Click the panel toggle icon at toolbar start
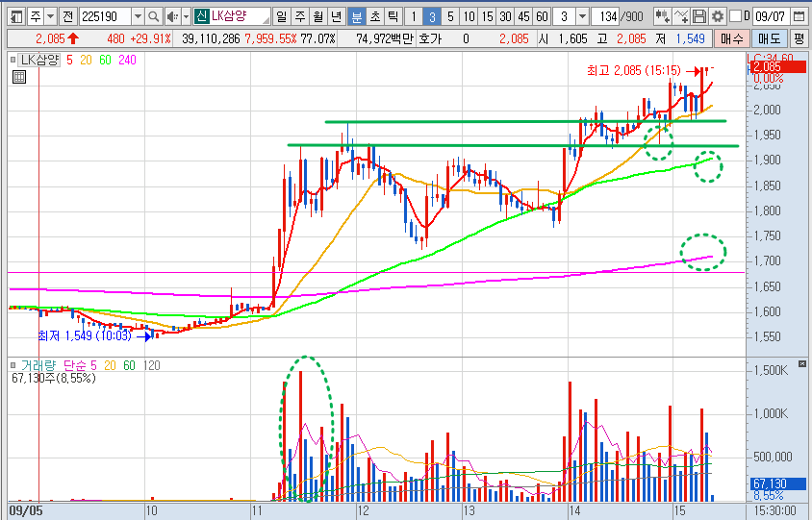The height and width of the screenshot is (520, 812). (16, 17)
